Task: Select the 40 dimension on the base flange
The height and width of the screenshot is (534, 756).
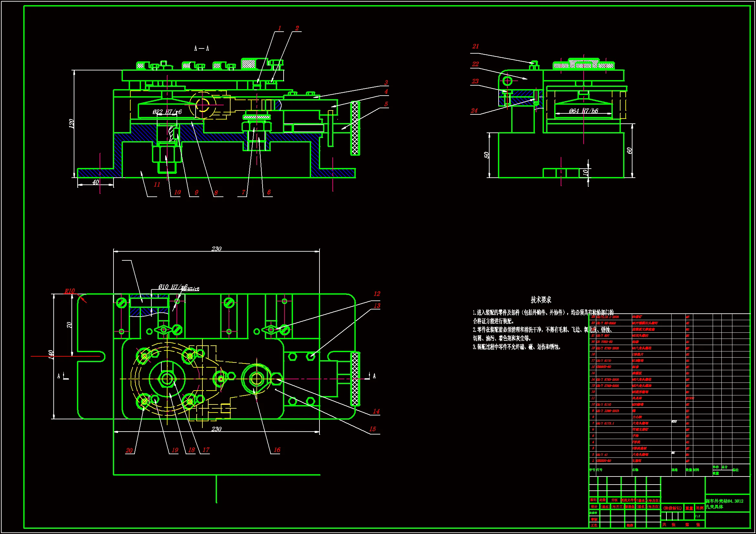Action: coord(95,182)
